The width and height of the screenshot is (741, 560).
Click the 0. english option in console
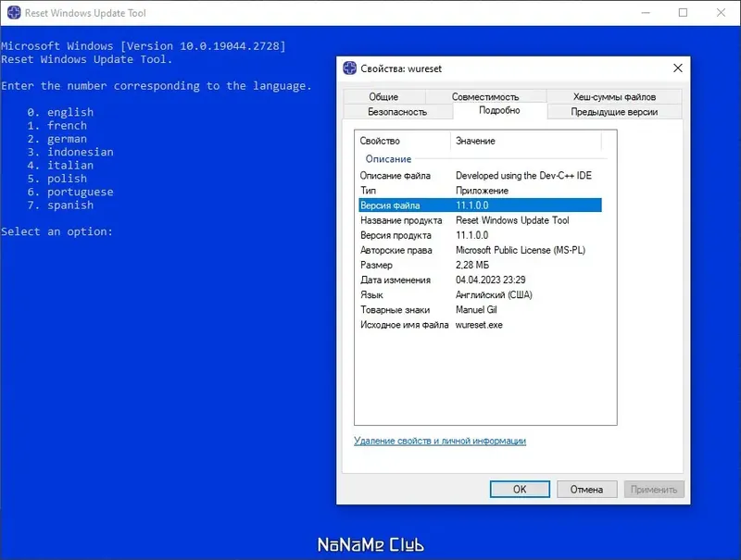tap(60, 112)
